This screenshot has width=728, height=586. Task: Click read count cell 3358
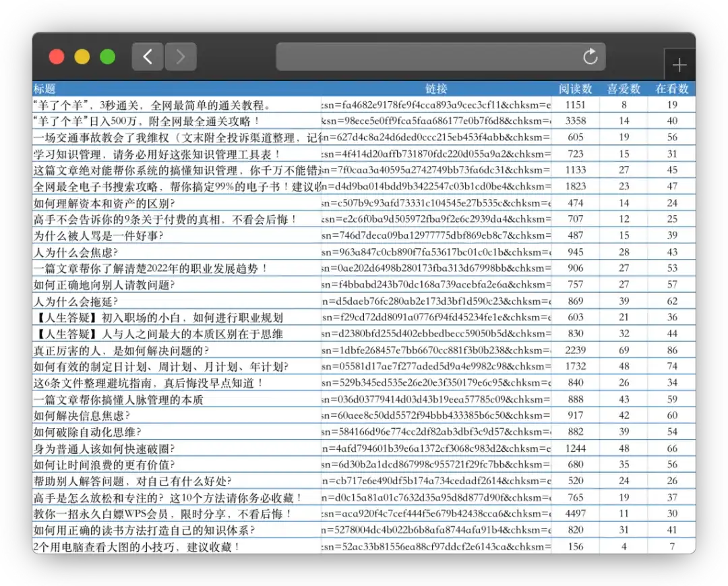click(575, 121)
